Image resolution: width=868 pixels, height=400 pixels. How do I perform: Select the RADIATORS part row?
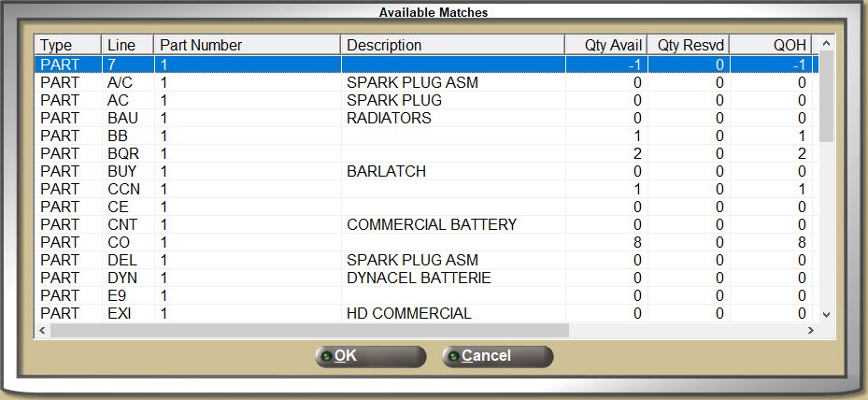coord(389,119)
